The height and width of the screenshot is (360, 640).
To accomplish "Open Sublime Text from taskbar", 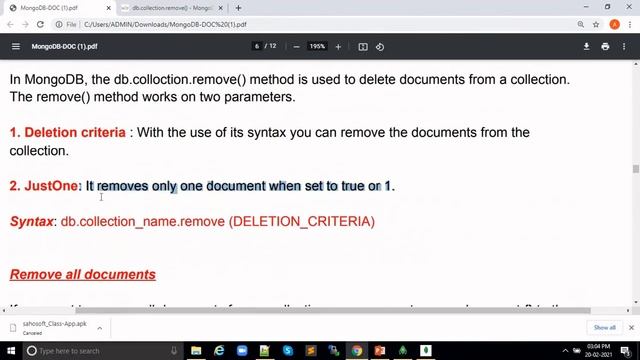I will (x=311, y=351).
